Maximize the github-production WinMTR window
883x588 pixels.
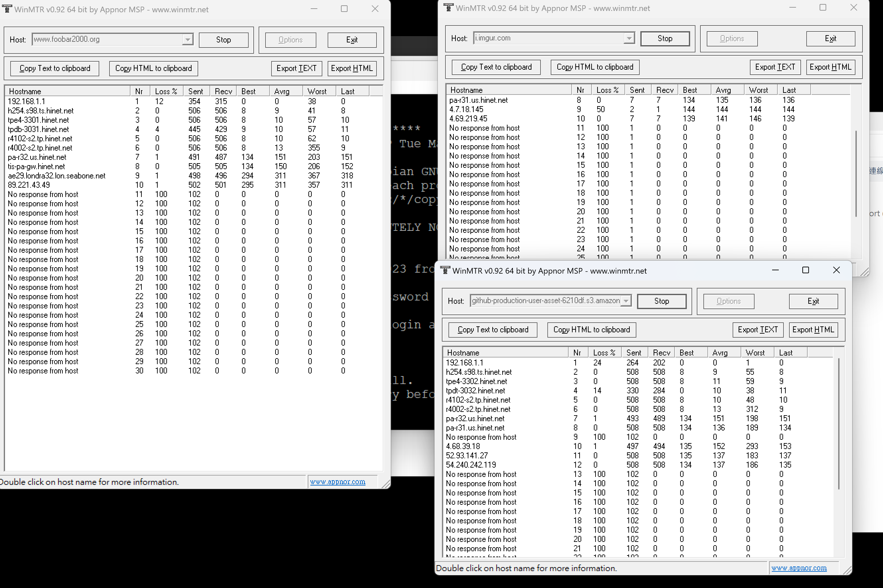[x=805, y=270]
